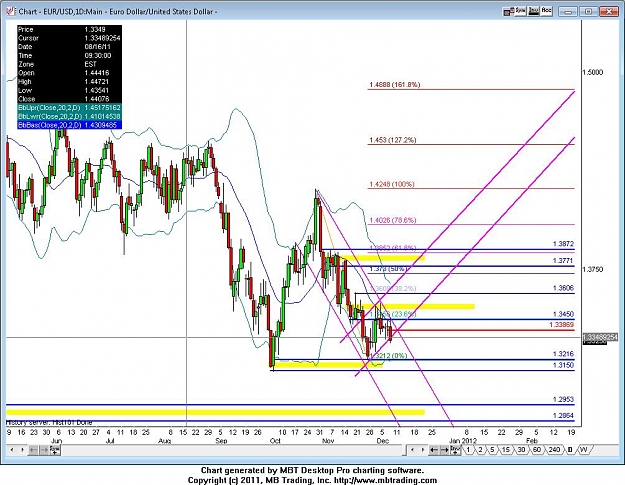This screenshot has width=625, height=485.
Task: Click the Acc button in the title bar
Action: 546,11
